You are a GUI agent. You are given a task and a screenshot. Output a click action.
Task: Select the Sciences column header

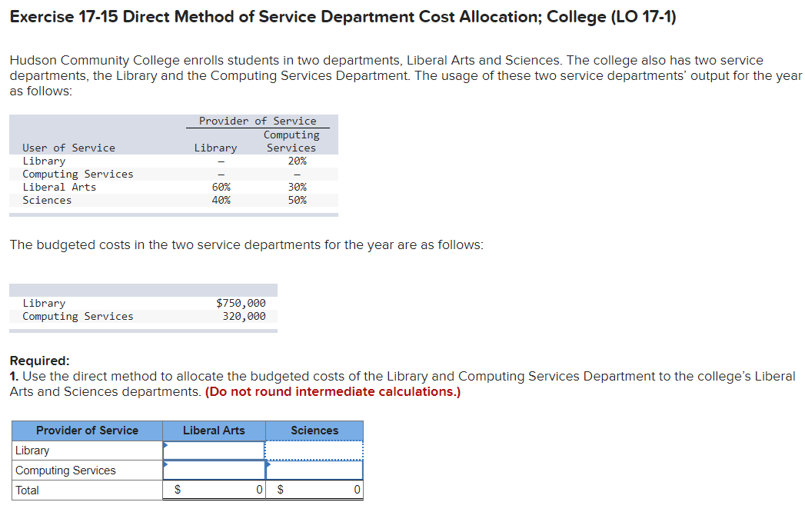[x=314, y=430]
